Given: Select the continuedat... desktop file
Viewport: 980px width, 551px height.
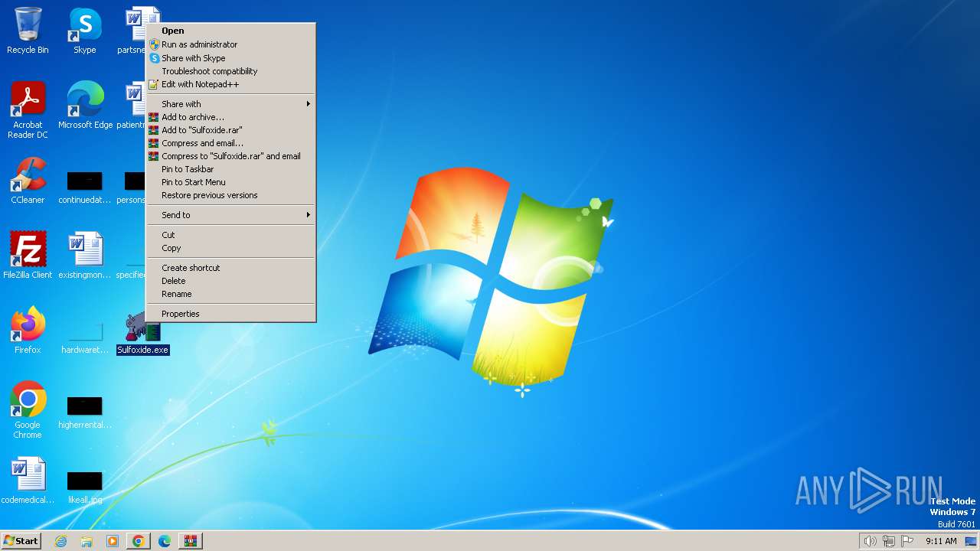Looking at the screenshot, I should pos(85,187).
